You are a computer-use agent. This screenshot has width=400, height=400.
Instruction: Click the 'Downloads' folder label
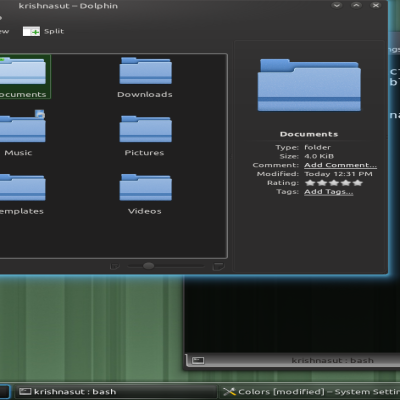point(145,95)
